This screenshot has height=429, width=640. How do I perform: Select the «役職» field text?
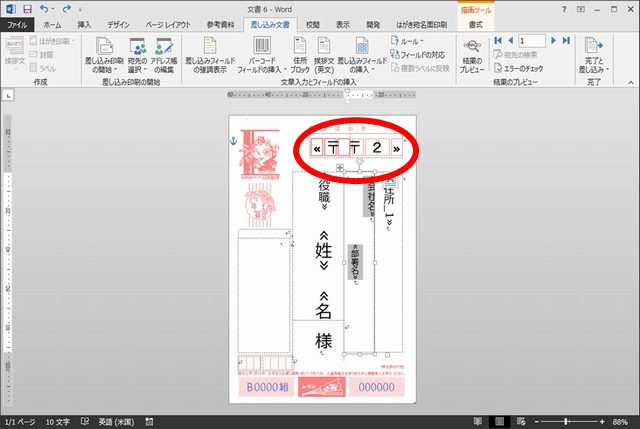(324, 191)
